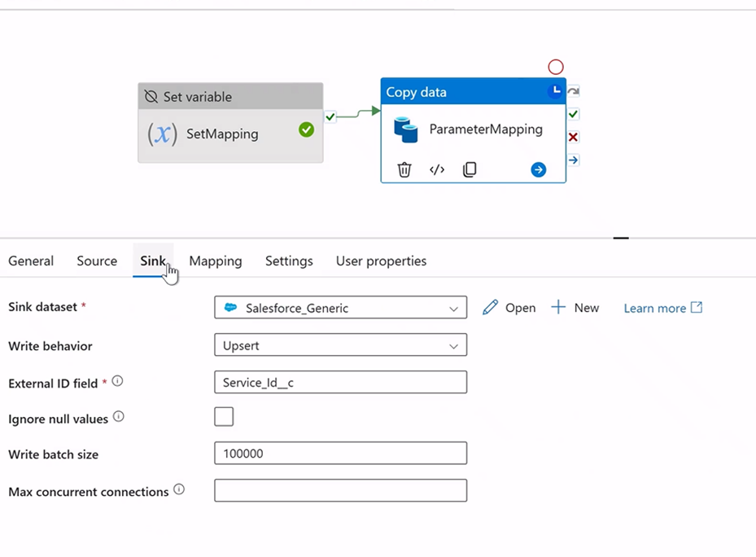Viewport: 756px width, 557px height.
Task: Select the On Completion blue arrow connector
Action: pos(573,160)
